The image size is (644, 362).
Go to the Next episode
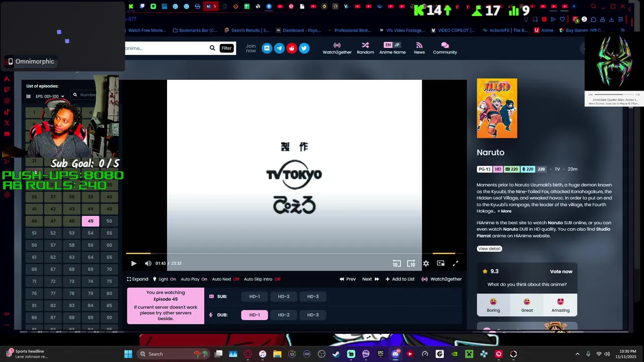point(371,279)
